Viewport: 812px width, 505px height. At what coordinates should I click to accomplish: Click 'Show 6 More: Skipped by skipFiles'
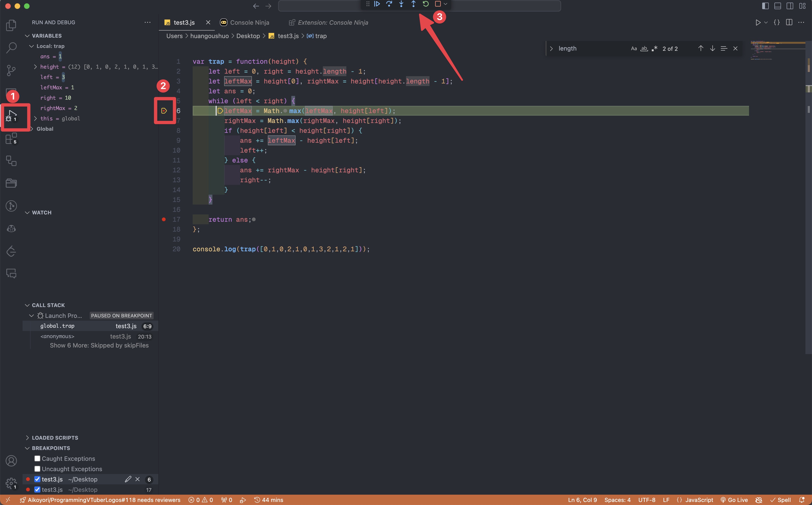[x=99, y=345]
